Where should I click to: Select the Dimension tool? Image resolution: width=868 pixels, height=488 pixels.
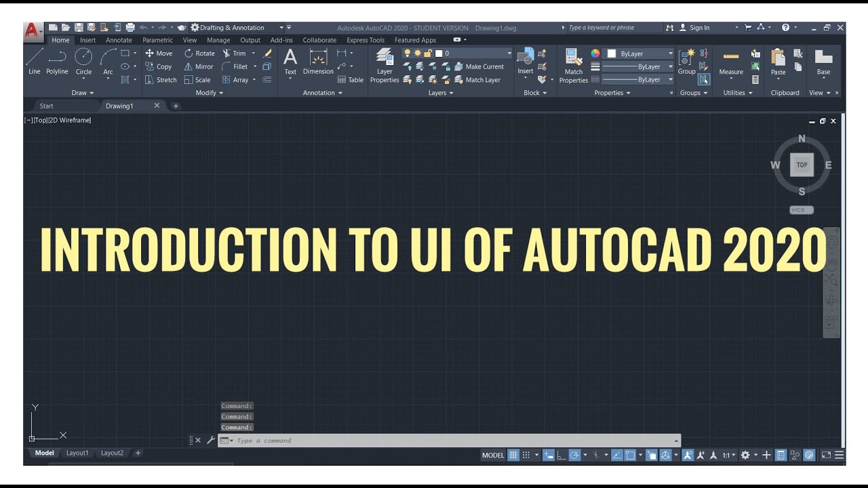click(x=318, y=61)
